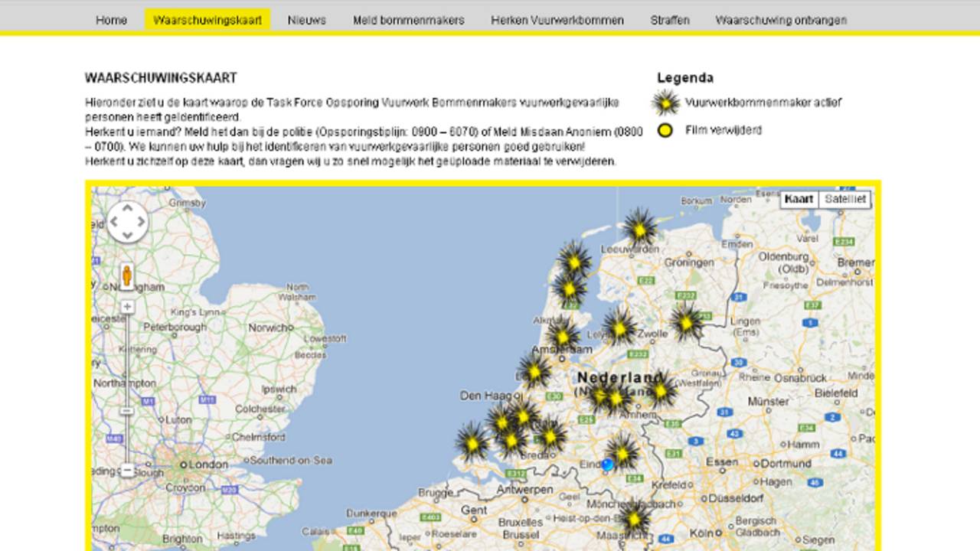This screenshot has width=980, height=551.
Task: Go to the Nieuws page
Action: pos(306,20)
